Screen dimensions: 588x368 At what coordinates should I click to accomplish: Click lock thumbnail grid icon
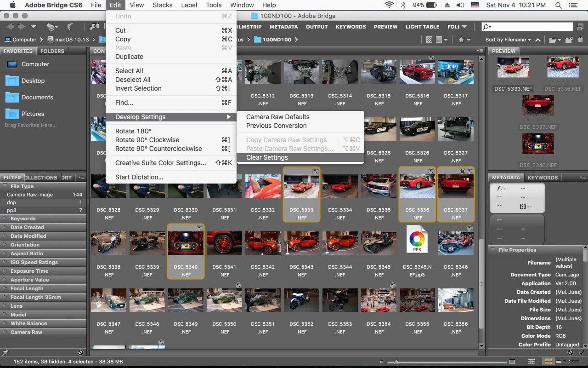(531, 362)
